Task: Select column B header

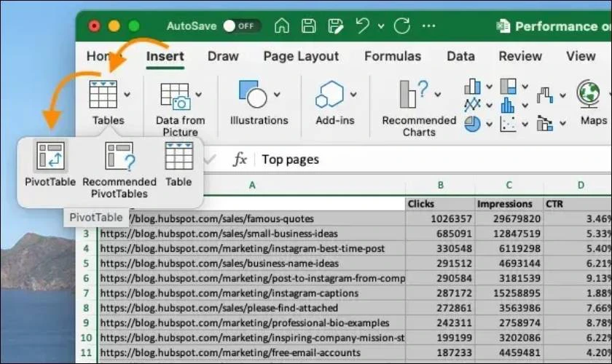Action: 440,185
